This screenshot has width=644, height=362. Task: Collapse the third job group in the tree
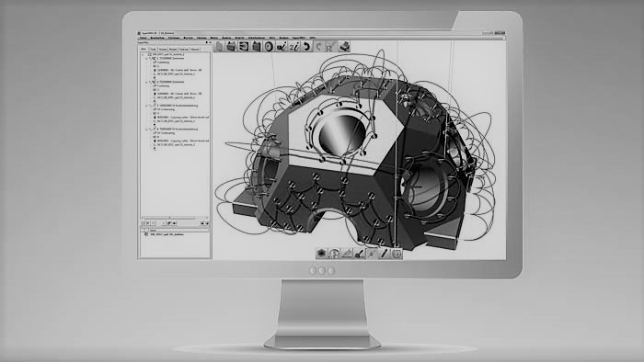pos(146,106)
